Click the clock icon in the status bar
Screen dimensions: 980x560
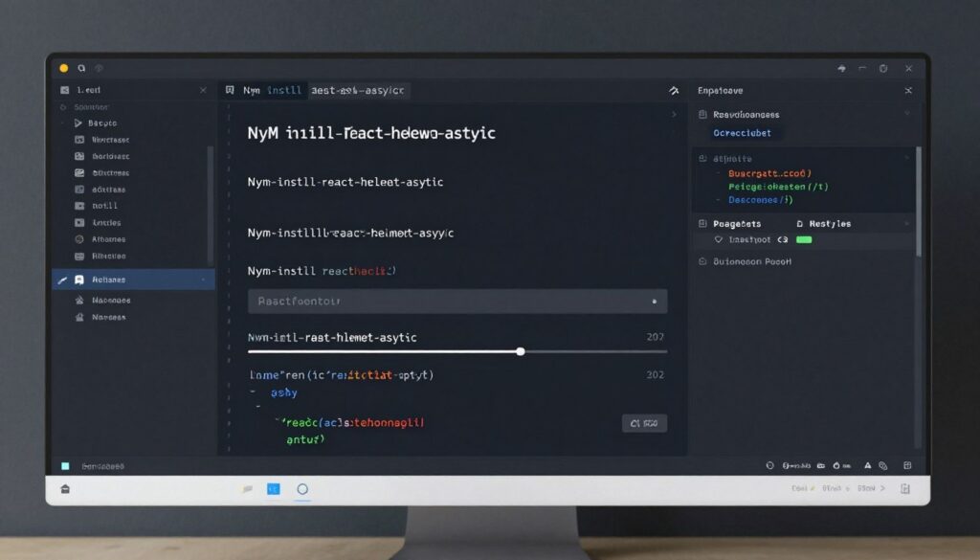pos(770,465)
